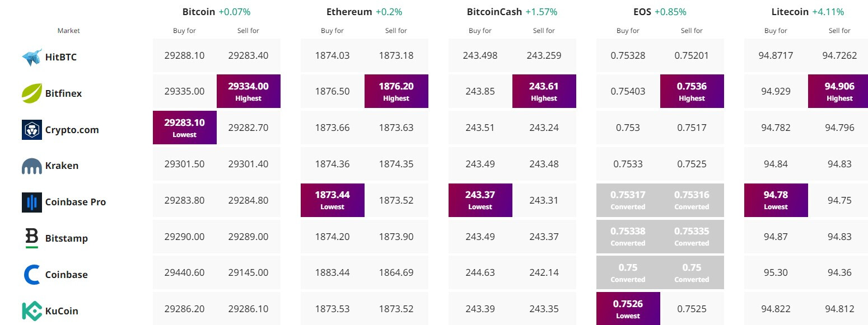
Task: Click Crypto.com lowest Bitcoin buy price 29283.10
Action: tap(185, 128)
